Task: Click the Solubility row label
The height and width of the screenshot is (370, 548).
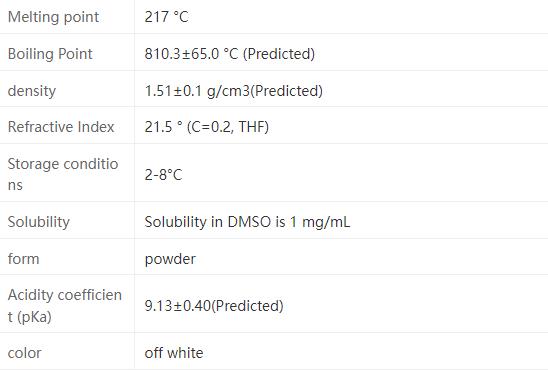Action: tap(39, 222)
